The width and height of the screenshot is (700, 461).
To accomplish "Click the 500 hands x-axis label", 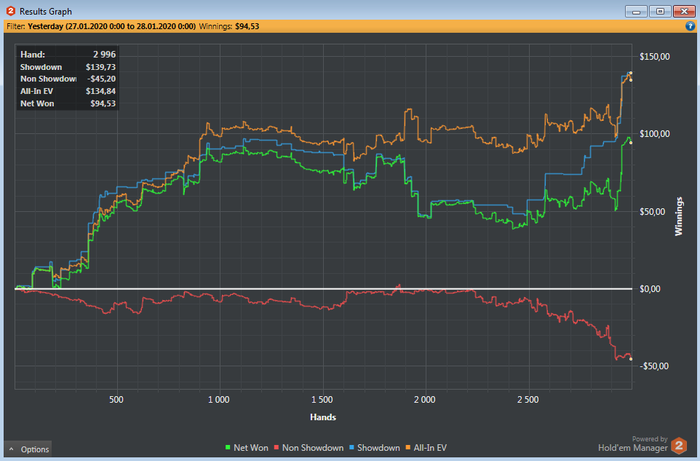I will tap(116, 399).
